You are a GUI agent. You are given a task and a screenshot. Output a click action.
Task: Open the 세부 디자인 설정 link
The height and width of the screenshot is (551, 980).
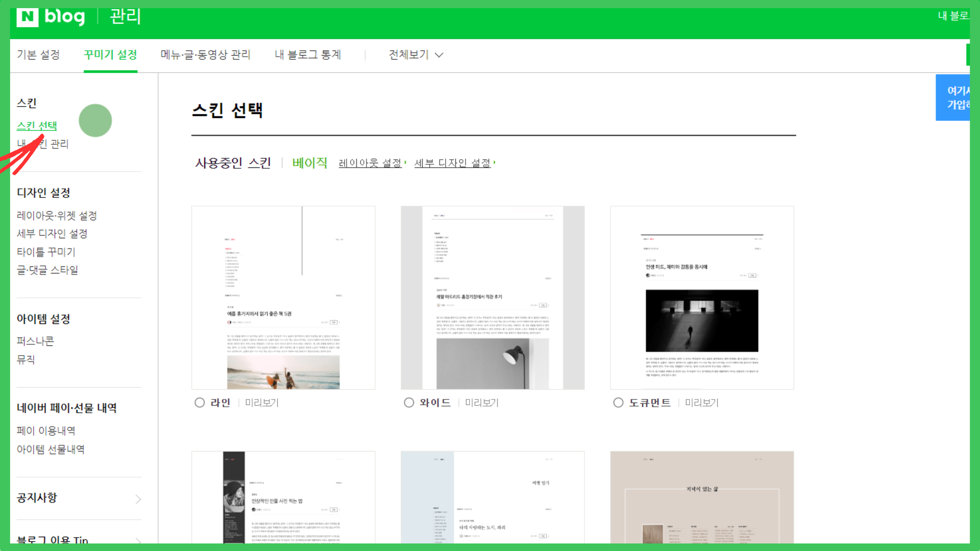click(x=453, y=163)
